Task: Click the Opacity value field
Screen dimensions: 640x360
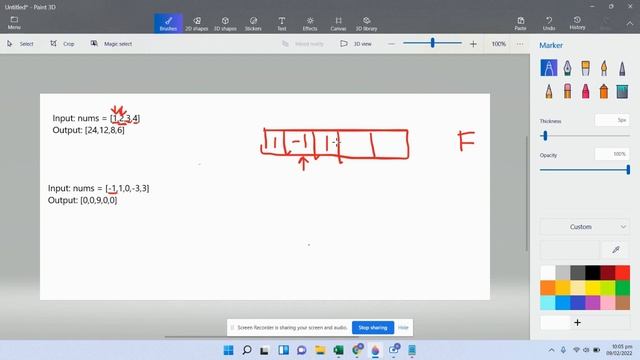Action: 612,154
